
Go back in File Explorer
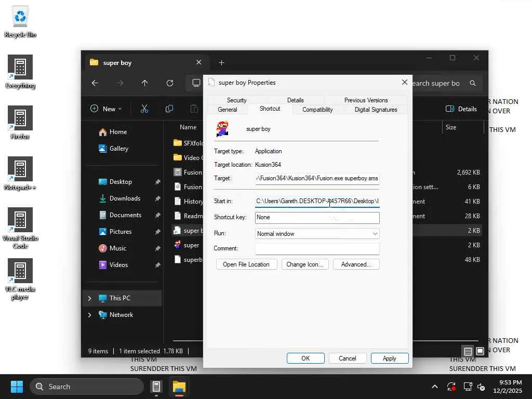pos(95,83)
